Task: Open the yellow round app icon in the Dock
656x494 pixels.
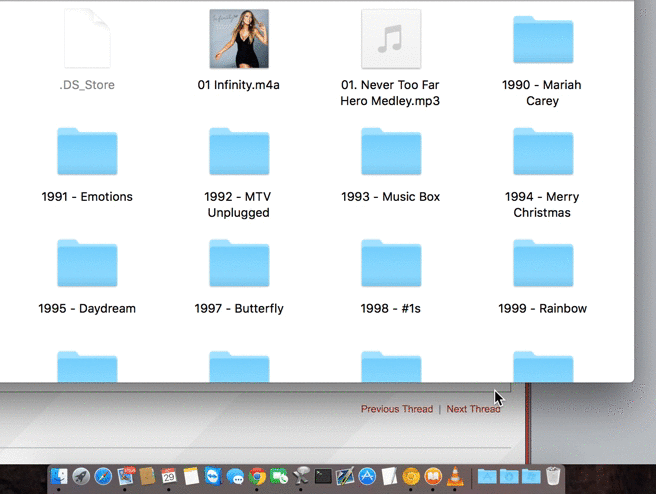Action: [x=411, y=476]
